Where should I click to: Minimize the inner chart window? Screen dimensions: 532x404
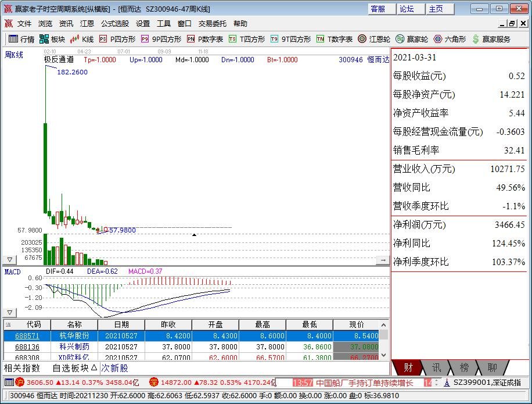pos(502,23)
